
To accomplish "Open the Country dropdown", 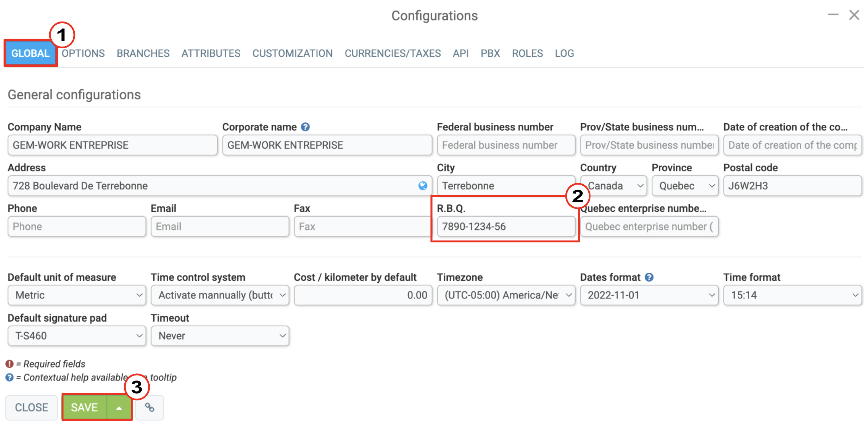I will [x=613, y=186].
